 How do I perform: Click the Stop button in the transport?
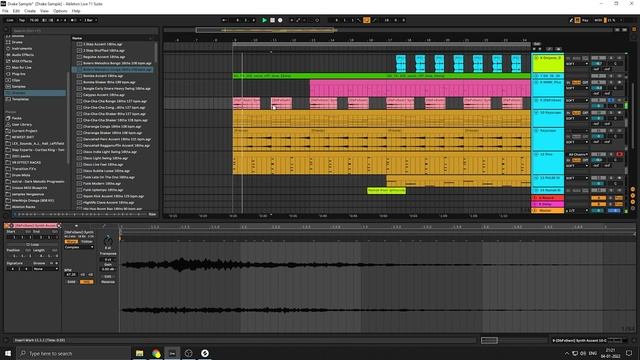pos(272,20)
